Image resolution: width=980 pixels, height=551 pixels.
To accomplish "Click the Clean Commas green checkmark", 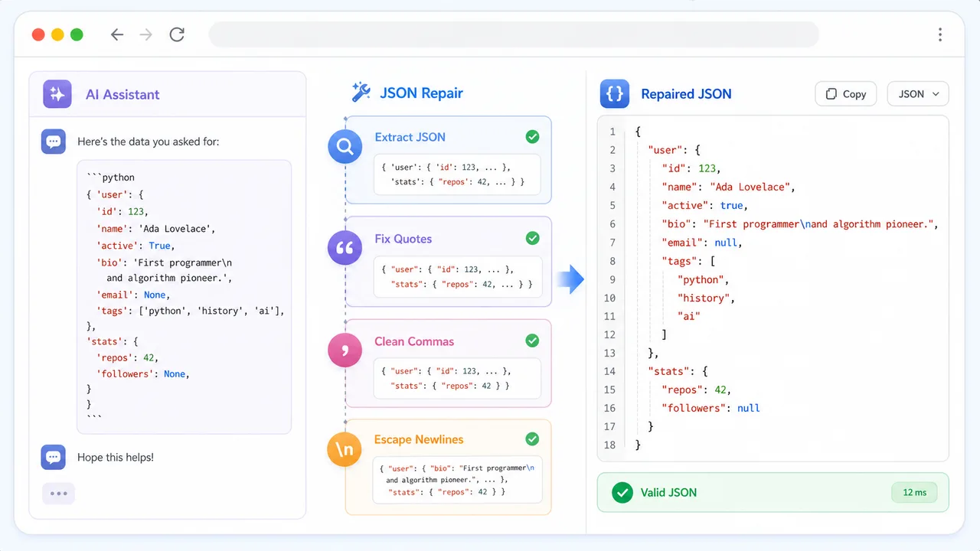I will tap(532, 341).
